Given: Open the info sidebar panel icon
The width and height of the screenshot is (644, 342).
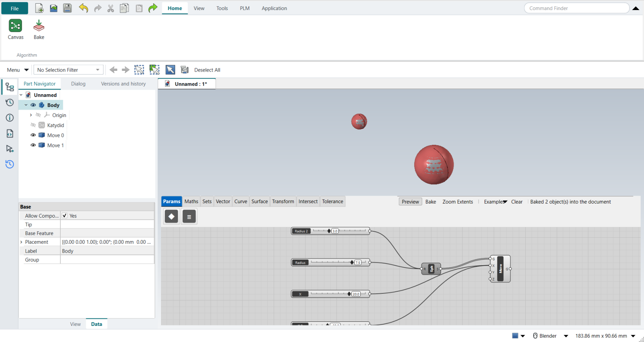Looking at the screenshot, I should (x=10, y=117).
